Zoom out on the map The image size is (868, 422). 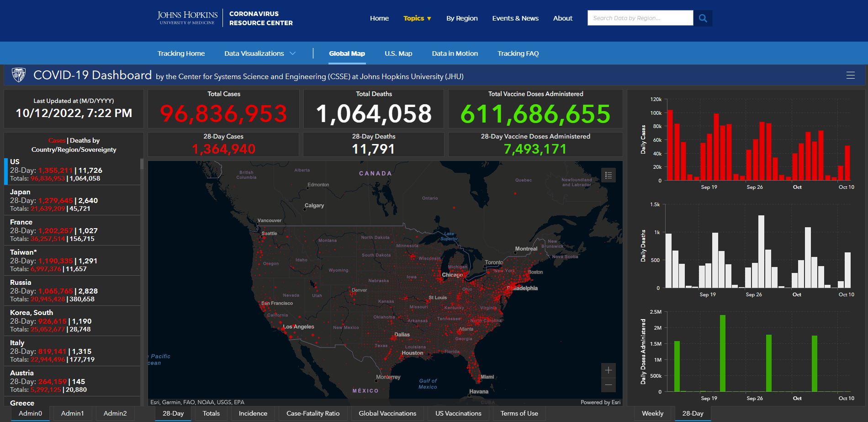(608, 385)
